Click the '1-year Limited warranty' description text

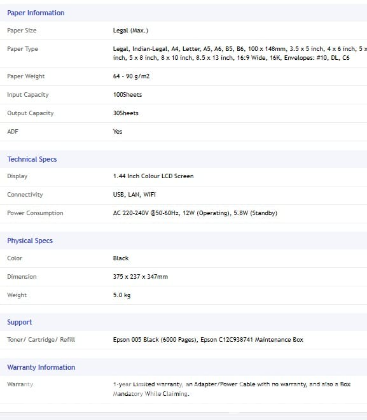coord(232,389)
